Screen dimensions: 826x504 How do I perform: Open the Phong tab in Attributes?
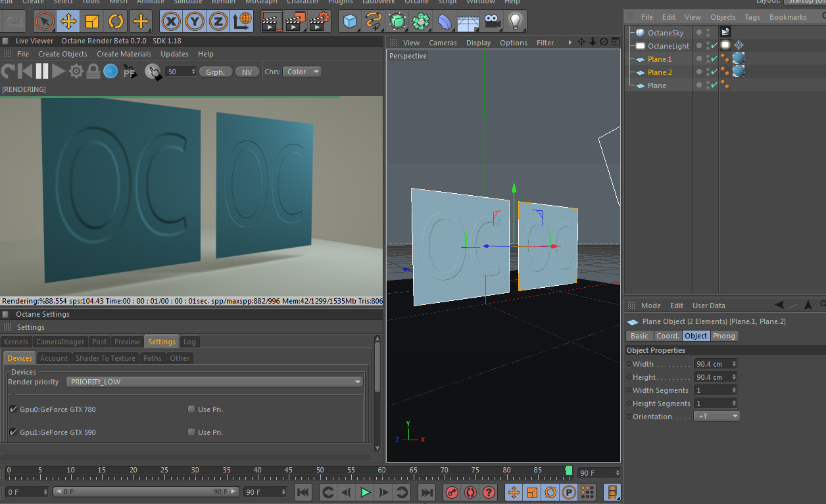[724, 336]
